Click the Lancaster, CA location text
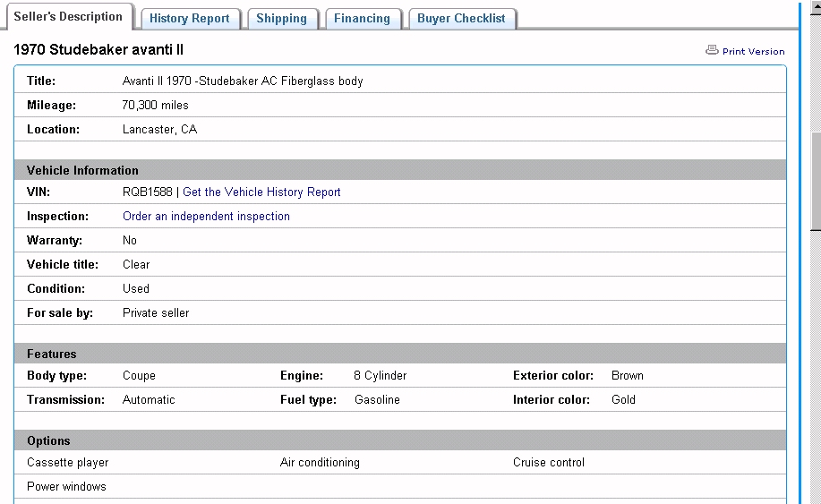The image size is (821, 504). coord(159,130)
